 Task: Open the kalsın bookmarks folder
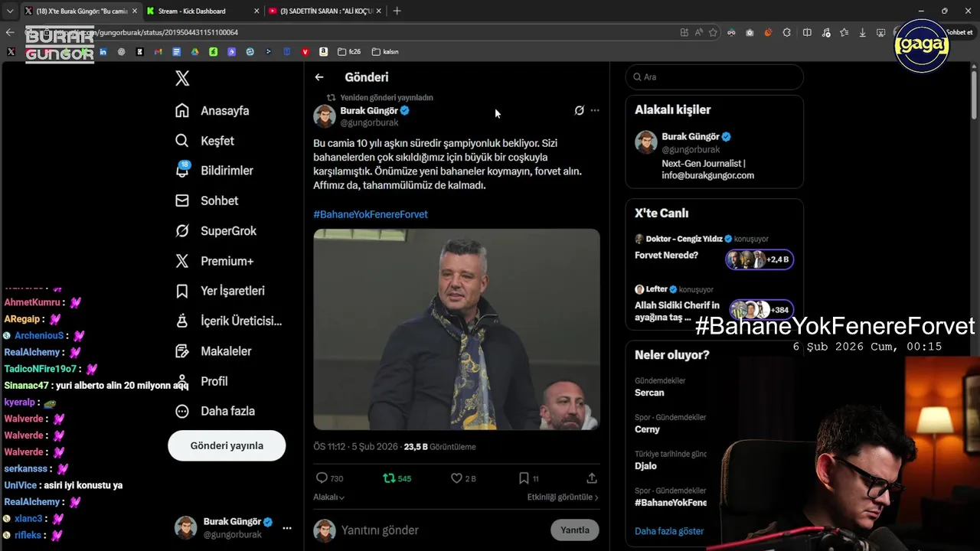(x=385, y=52)
